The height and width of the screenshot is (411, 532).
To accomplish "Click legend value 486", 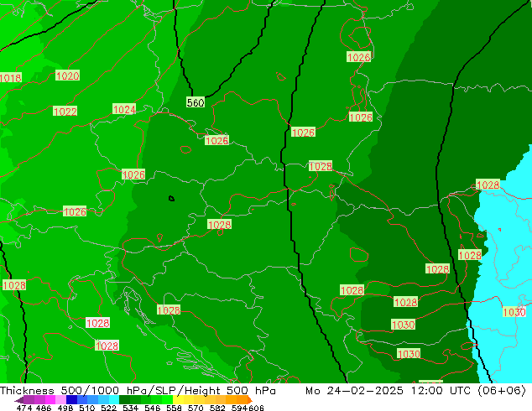I will coord(44,408).
